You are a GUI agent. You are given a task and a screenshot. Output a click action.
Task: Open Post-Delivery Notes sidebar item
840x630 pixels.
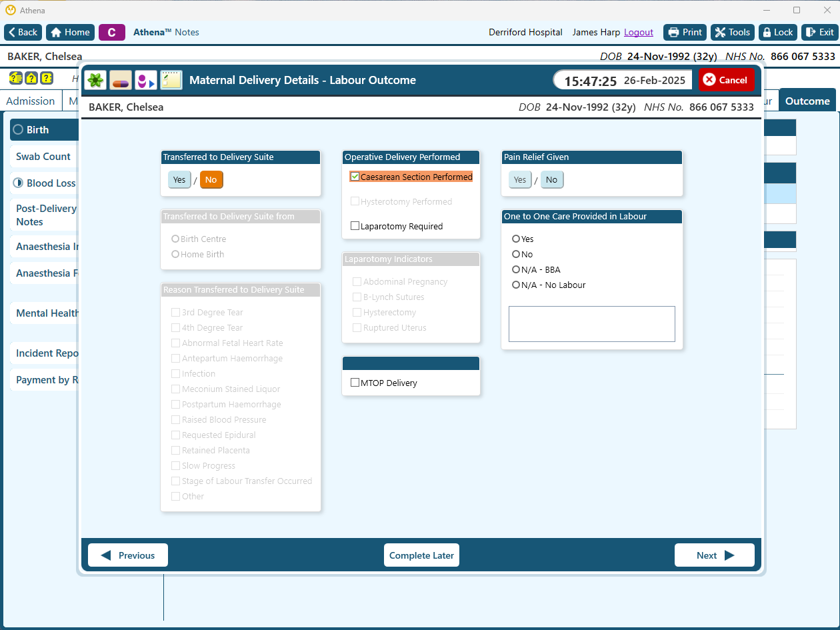click(x=44, y=215)
